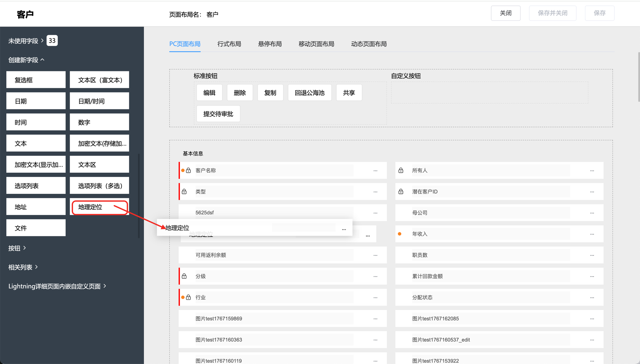
Task: Click orange dot beside 年收入 field
Action: point(400,234)
